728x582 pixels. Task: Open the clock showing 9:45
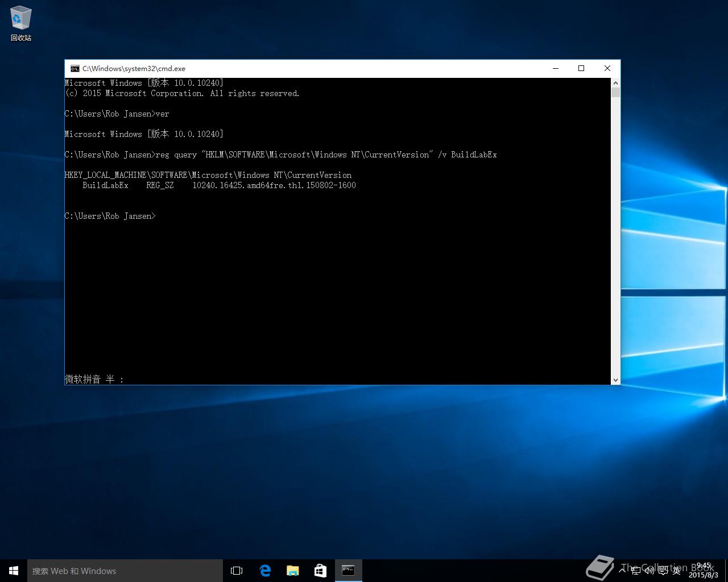tap(704, 570)
